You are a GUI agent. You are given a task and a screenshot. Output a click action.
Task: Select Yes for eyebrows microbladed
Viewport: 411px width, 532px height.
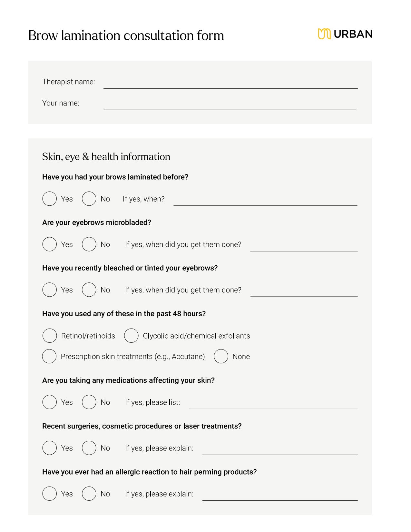pyautogui.click(x=50, y=244)
